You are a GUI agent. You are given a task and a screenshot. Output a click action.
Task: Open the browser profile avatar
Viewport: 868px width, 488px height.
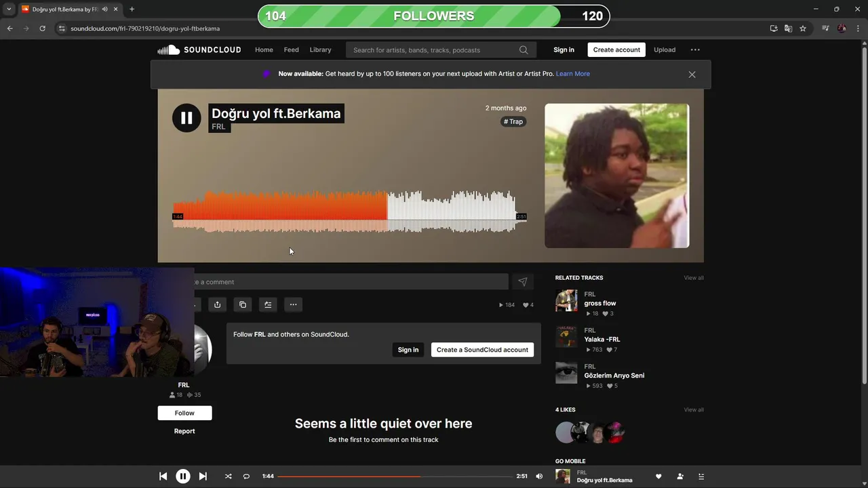coord(842,28)
